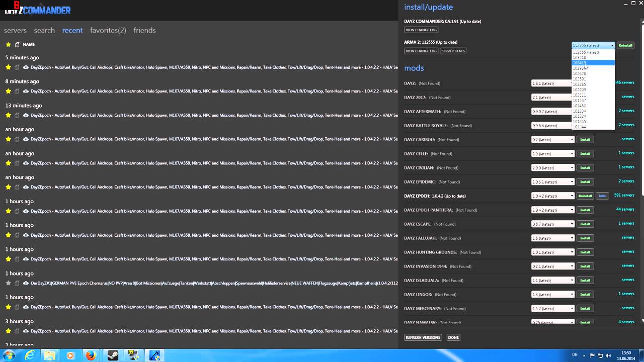Click the cloud icon on the OurDayZ#1 server row

25,283
